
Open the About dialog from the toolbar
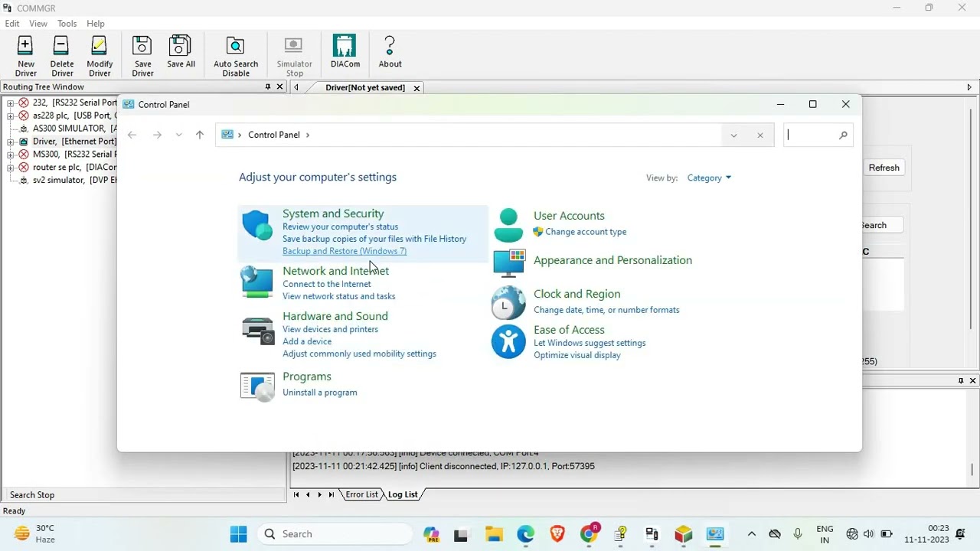pyautogui.click(x=390, y=51)
